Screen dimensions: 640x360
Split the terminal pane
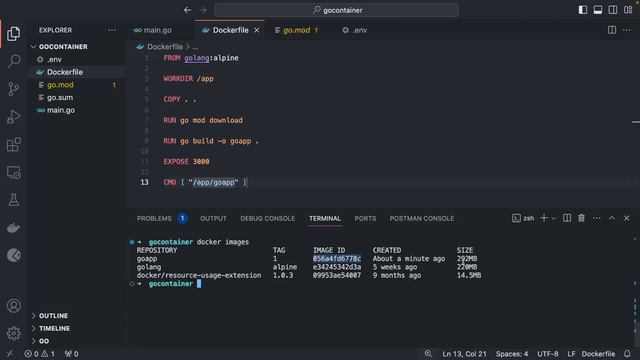[x=567, y=218]
